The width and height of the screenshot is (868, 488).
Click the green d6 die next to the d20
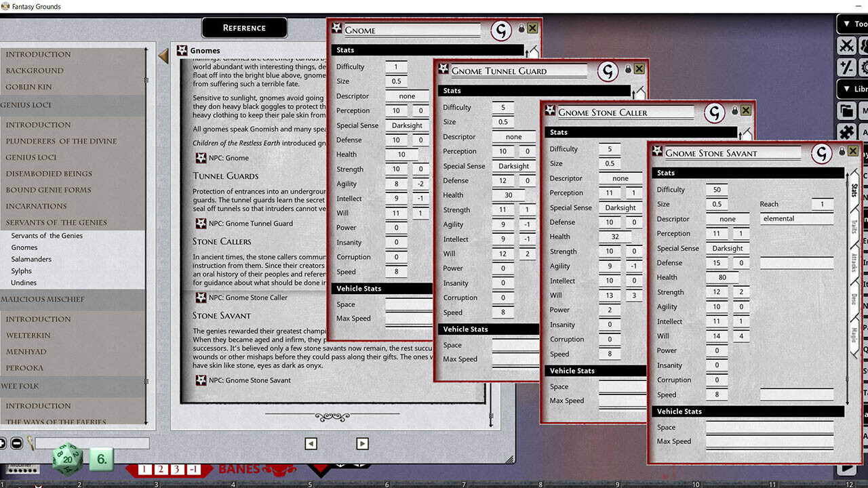(x=102, y=459)
